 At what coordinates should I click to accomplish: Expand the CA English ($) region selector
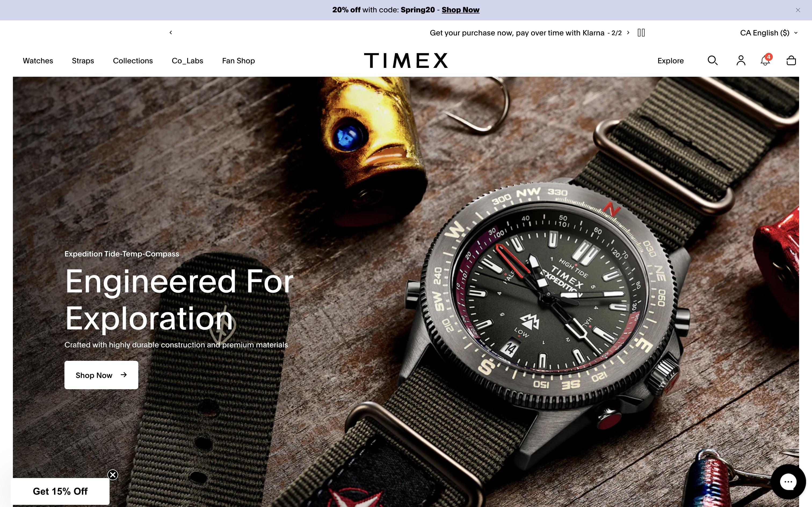[769, 32]
